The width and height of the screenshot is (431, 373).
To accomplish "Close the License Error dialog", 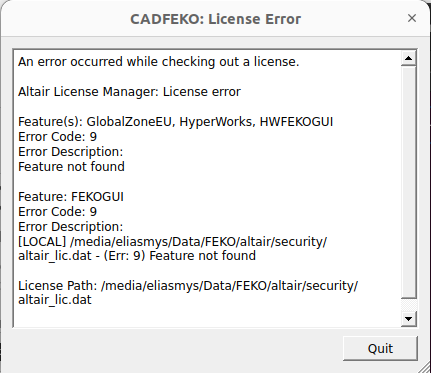I will pyautogui.click(x=412, y=18).
